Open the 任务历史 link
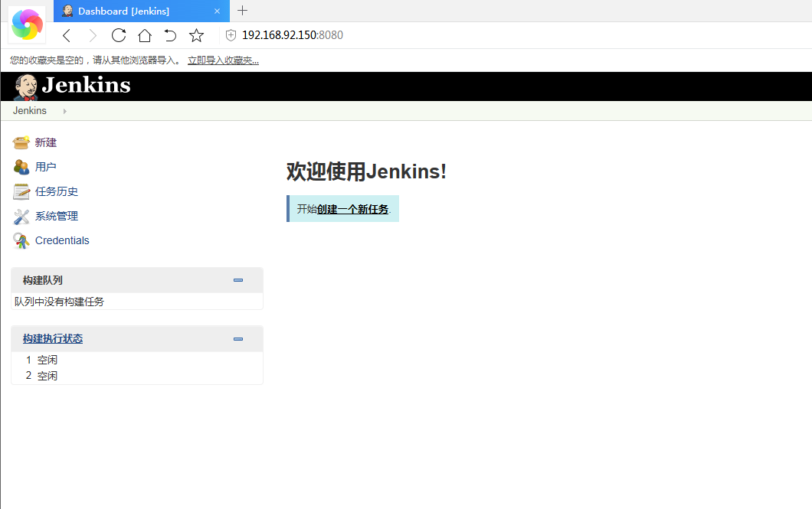Viewport: 812px width, 509px height. [57, 191]
